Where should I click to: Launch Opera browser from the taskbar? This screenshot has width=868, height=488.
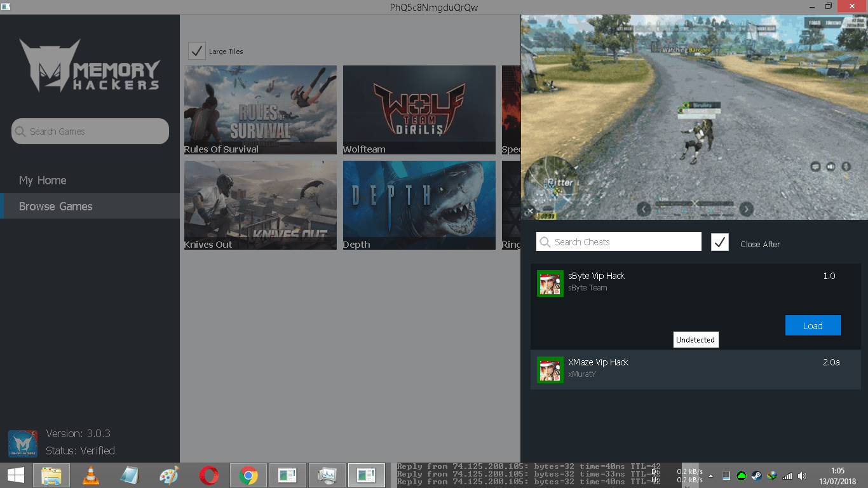[x=208, y=475]
